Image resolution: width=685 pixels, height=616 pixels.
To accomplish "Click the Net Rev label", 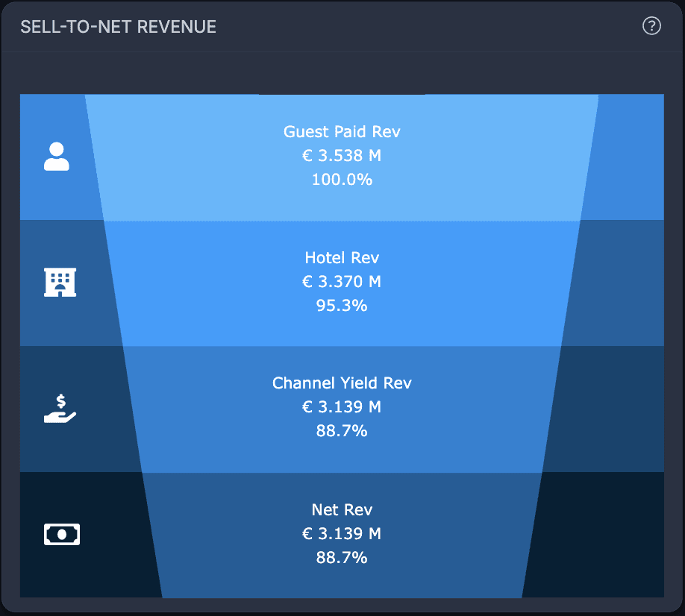I will pyautogui.click(x=342, y=509).
